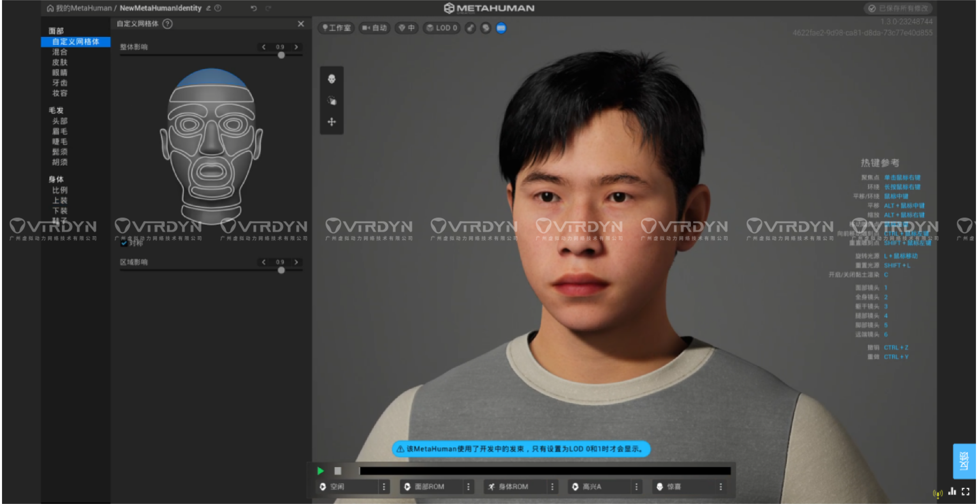Open the 妆容 makeup section
This screenshot has height=504, width=980.
click(60, 93)
